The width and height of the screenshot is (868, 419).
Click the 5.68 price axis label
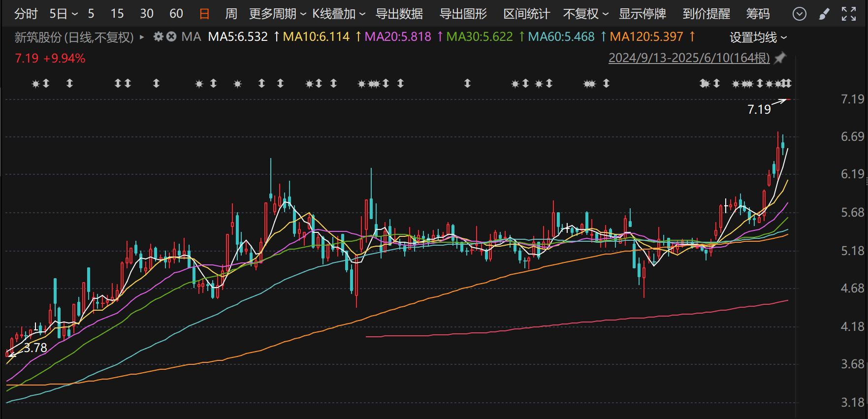pyautogui.click(x=852, y=212)
